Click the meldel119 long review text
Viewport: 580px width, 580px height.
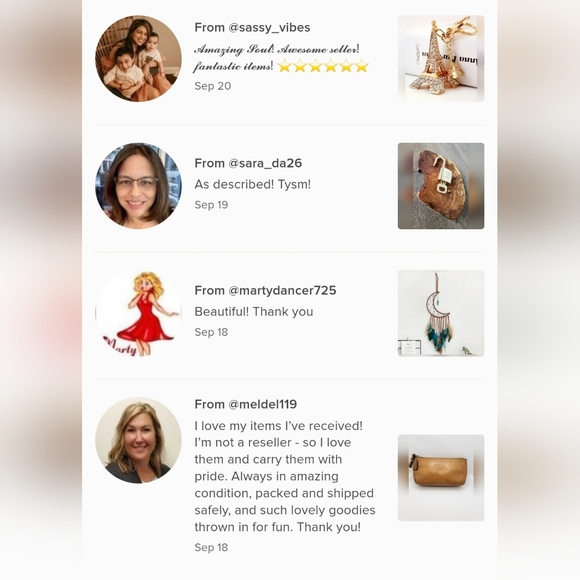[x=285, y=476]
